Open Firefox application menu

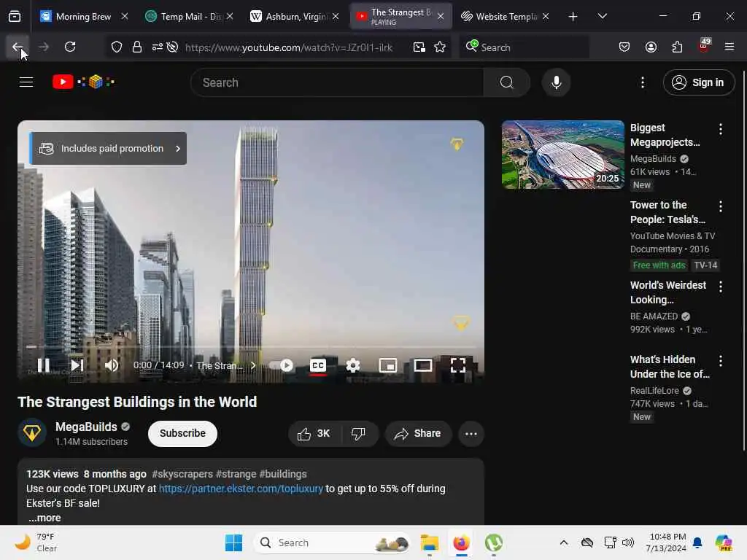[729, 47]
